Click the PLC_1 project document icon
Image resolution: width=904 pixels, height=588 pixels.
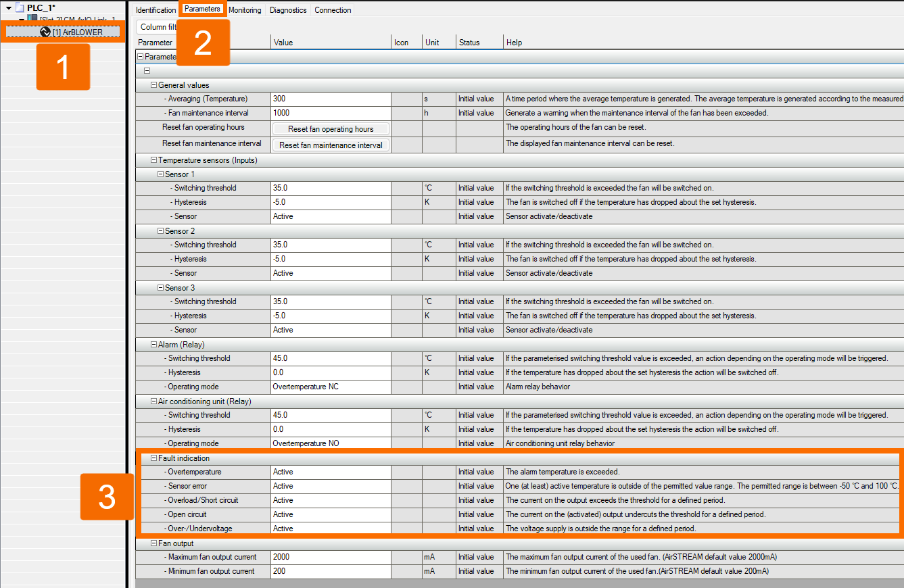(20, 7)
